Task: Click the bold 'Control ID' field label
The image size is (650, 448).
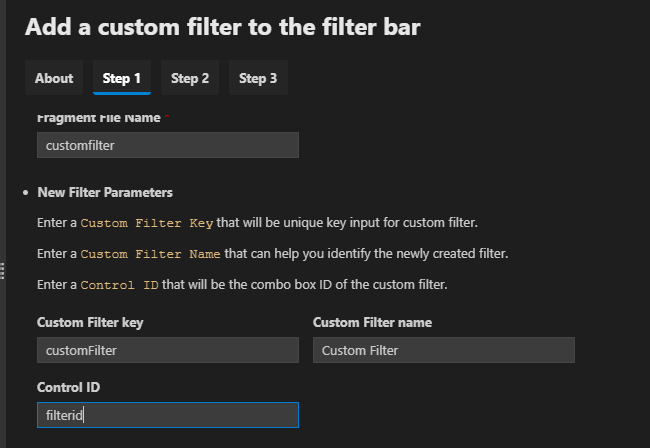Action: point(68,387)
